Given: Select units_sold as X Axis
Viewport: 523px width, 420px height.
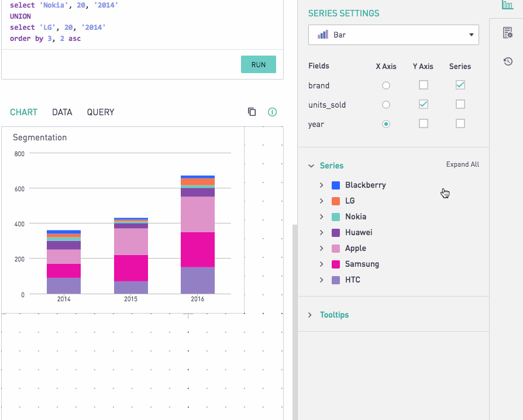Looking at the screenshot, I should click(x=386, y=105).
